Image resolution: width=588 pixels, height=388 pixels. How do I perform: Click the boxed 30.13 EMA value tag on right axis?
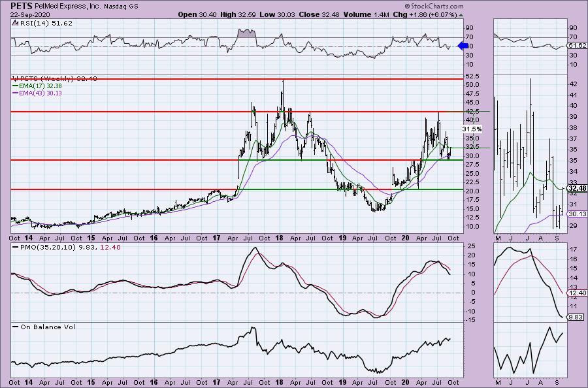[577, 214]
